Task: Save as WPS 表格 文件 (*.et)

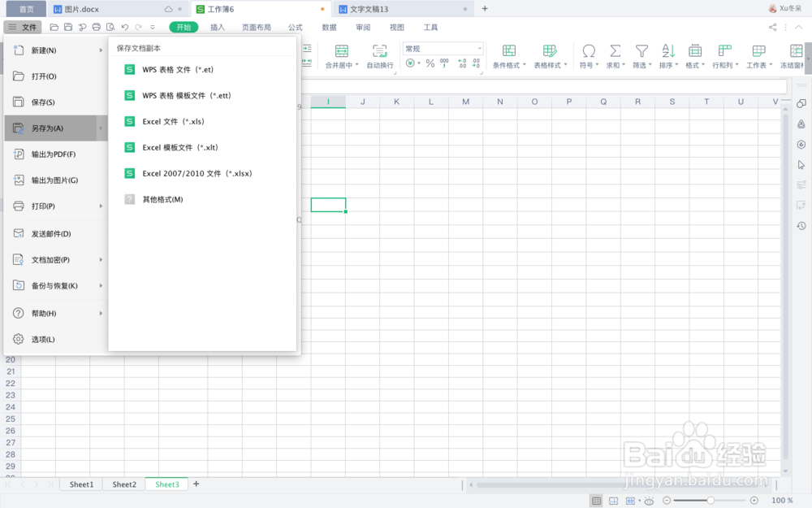Action: 202,69
